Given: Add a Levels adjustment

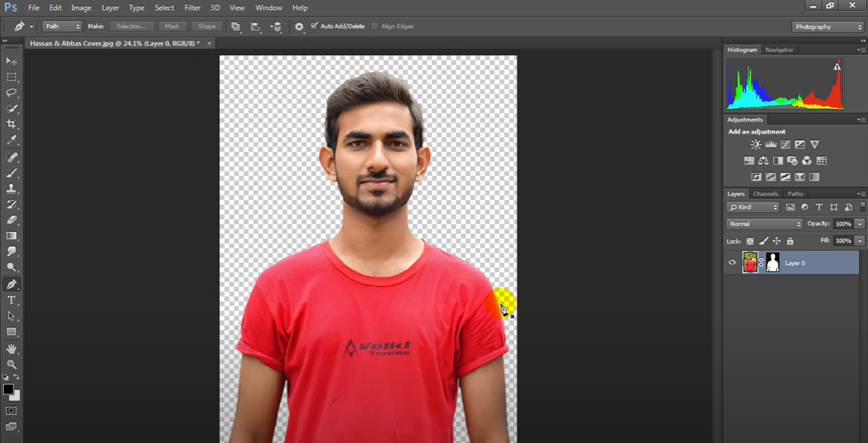Looking at the screenshot, I should pos(771,145).
